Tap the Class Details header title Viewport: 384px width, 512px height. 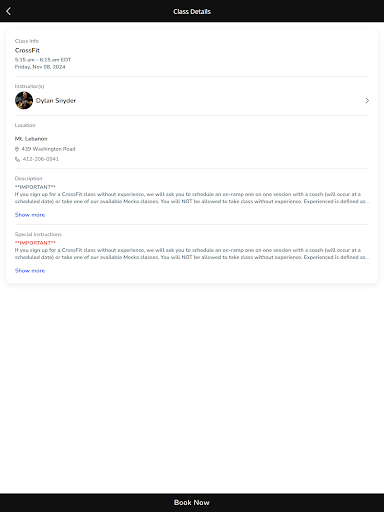192,11
